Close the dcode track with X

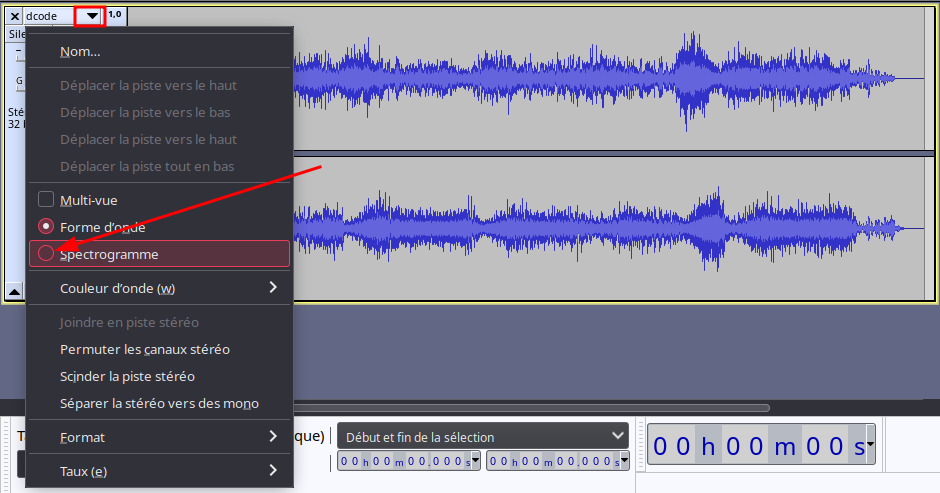coord(15,16)
